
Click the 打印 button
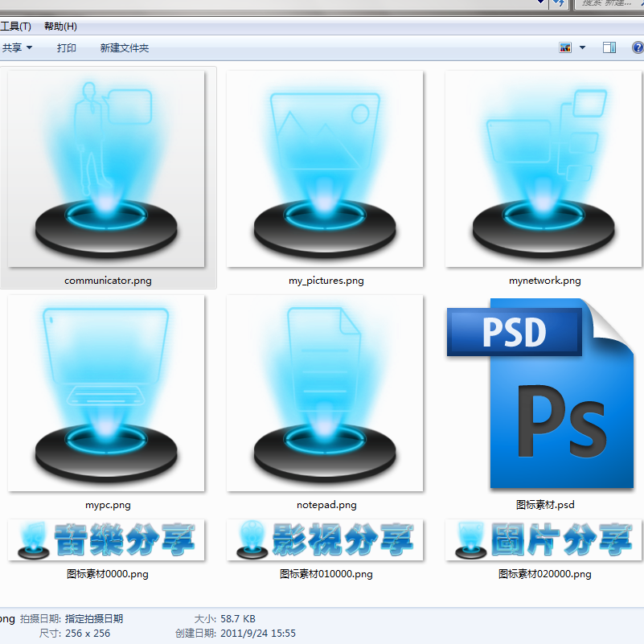pos(67,48)
